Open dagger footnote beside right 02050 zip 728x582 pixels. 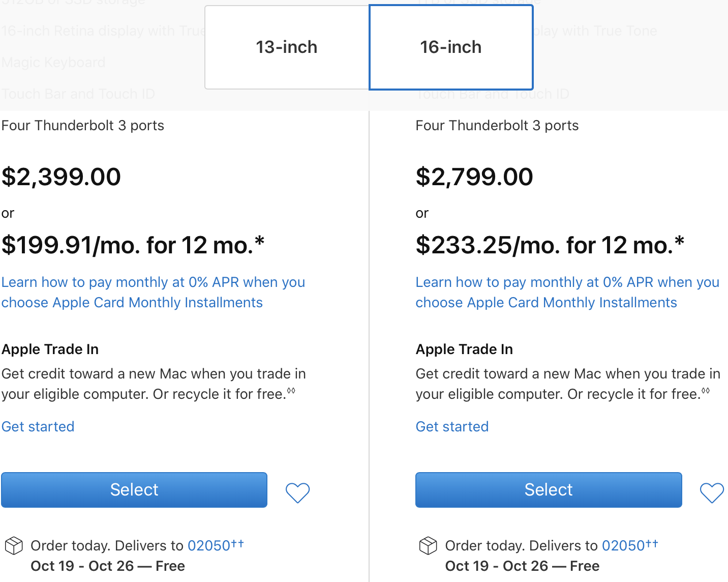click(652, 543)
